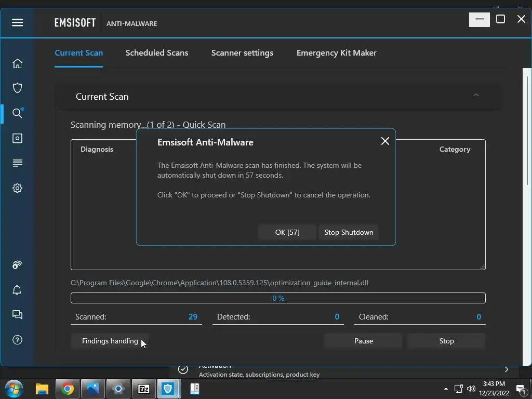Screen dimensions: 532x399
Task: Switch to Current Scan tab
Action: coord(79,53)
